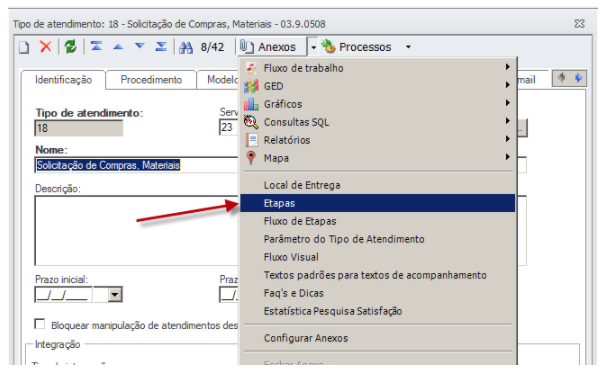Toggle Bloquear manipulação de atendimentos checkbox
The image size is (606, 372).
[x=39, y=324]
